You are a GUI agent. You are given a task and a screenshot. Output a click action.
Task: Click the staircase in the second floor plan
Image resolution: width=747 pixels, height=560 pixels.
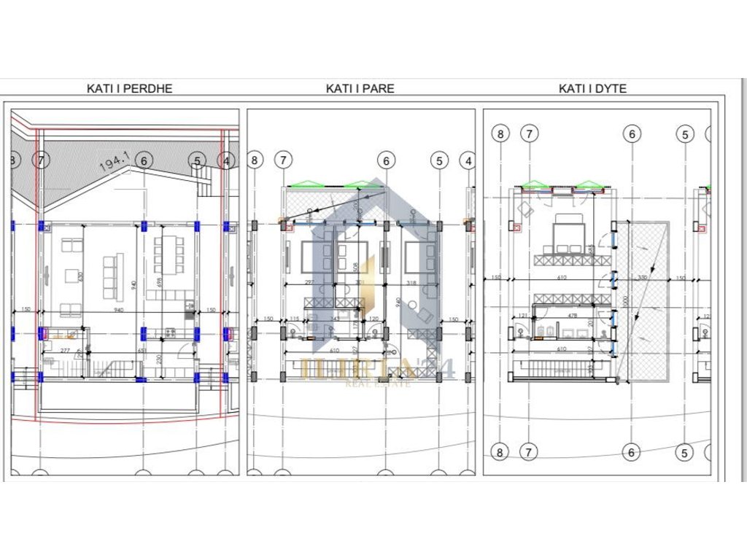tap(562, 367)
